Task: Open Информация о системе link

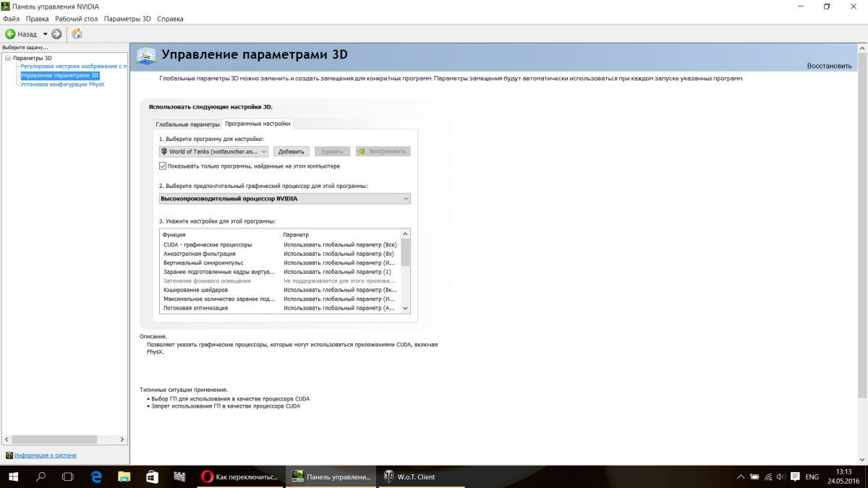Action: coord(45,455)
